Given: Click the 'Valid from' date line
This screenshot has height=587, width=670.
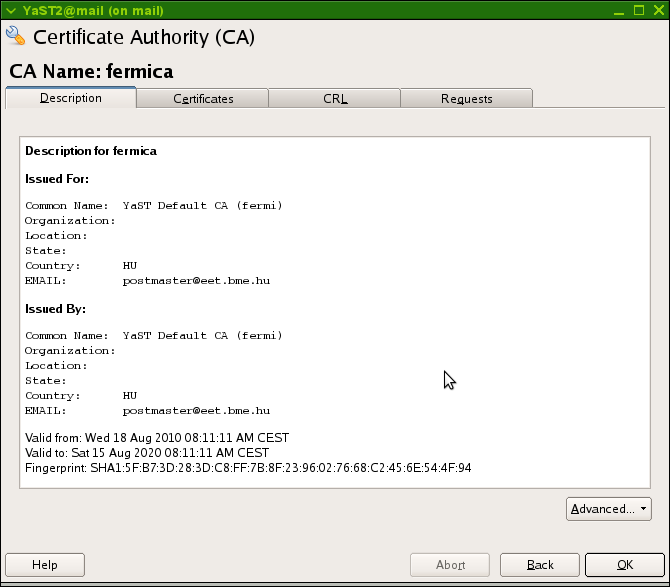Looking at the screenshot, I should [157, 438].
